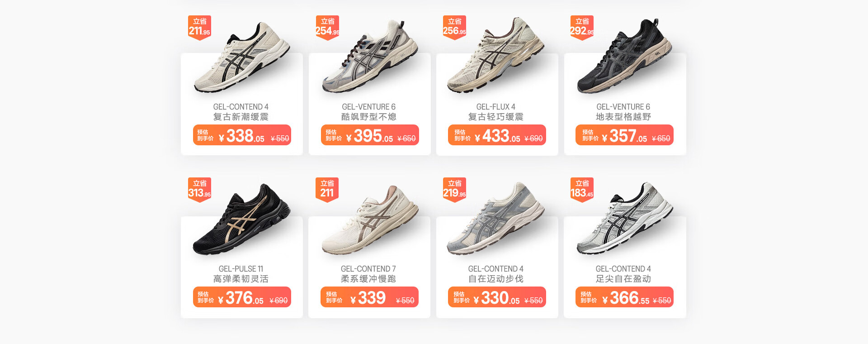Click the 立省 211.95 savings badge
Image resolution: width=868 pixels, height=344 pixels.
click(x=199, y=28)
